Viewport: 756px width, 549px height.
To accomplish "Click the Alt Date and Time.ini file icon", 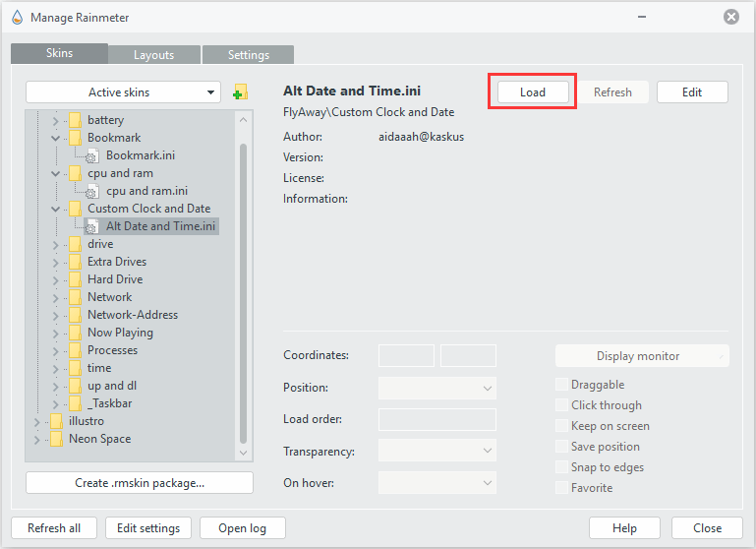I will click(x=91, y=226).
